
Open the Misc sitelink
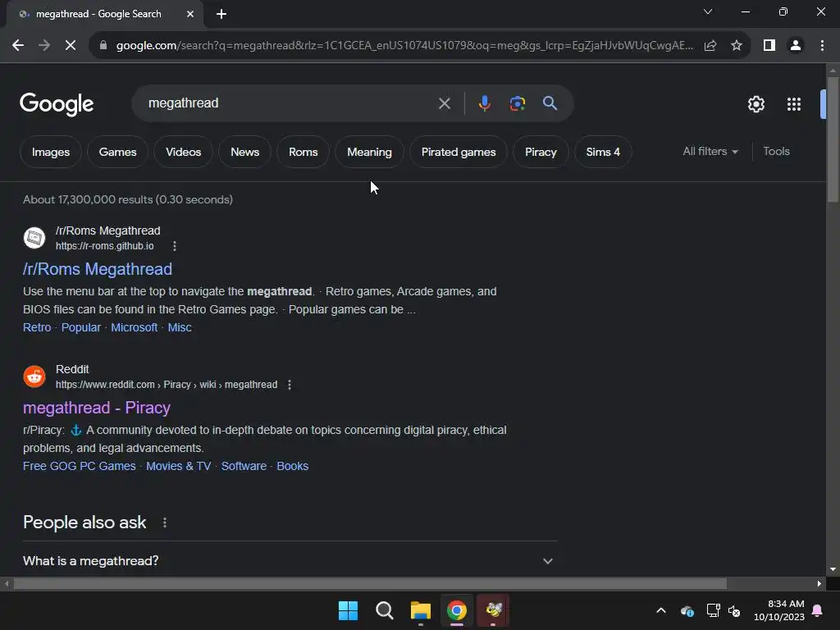(180, 327)
